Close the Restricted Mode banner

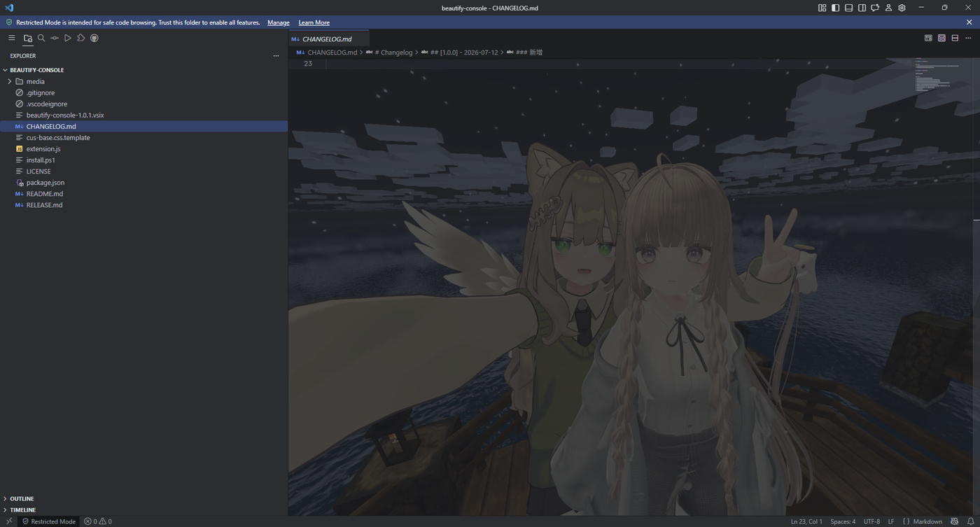point(969,22)
